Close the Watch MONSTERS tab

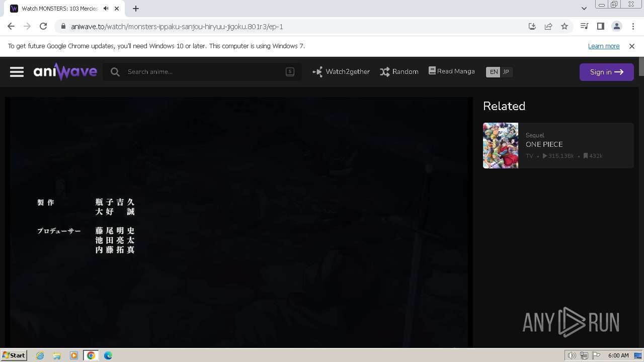[x=117, y=9]
